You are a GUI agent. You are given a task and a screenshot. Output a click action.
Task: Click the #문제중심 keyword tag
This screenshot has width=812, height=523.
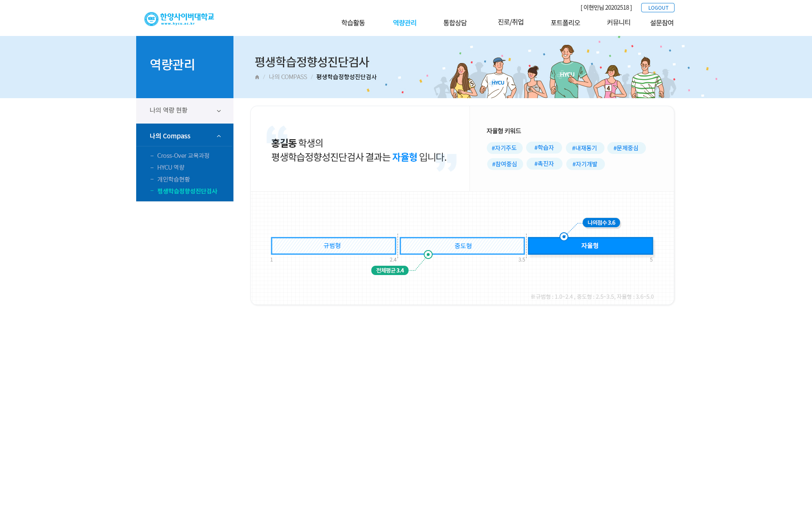[x=626, y=148]
